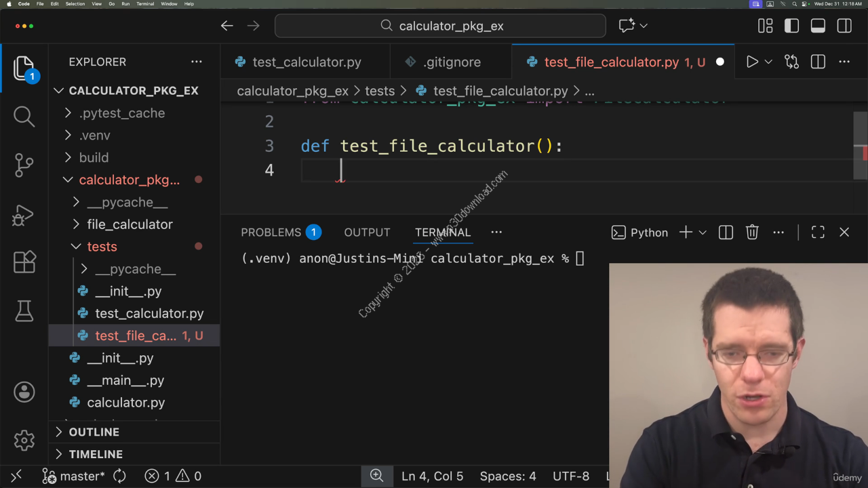
Task: Open Manage gear settings icon
Action: pyautogui.click(x=24, y=440)
